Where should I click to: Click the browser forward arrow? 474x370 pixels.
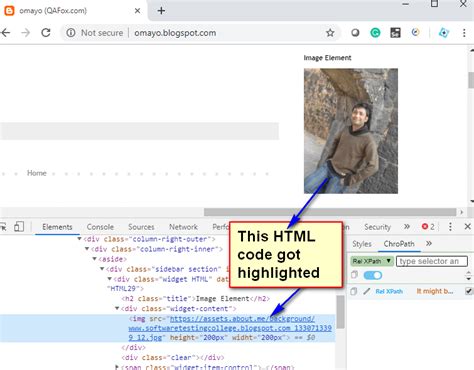click(26, 33)
